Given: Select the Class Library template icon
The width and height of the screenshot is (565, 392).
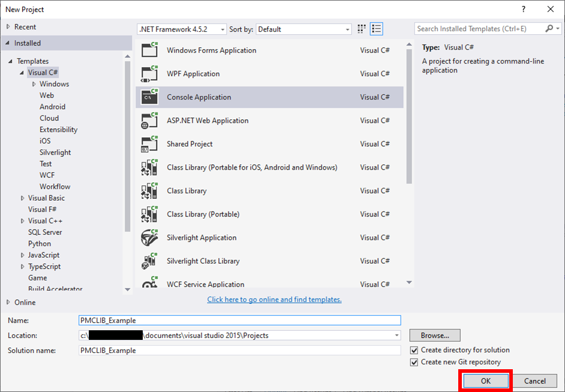Looking at the screenshot, I should 150,191.
